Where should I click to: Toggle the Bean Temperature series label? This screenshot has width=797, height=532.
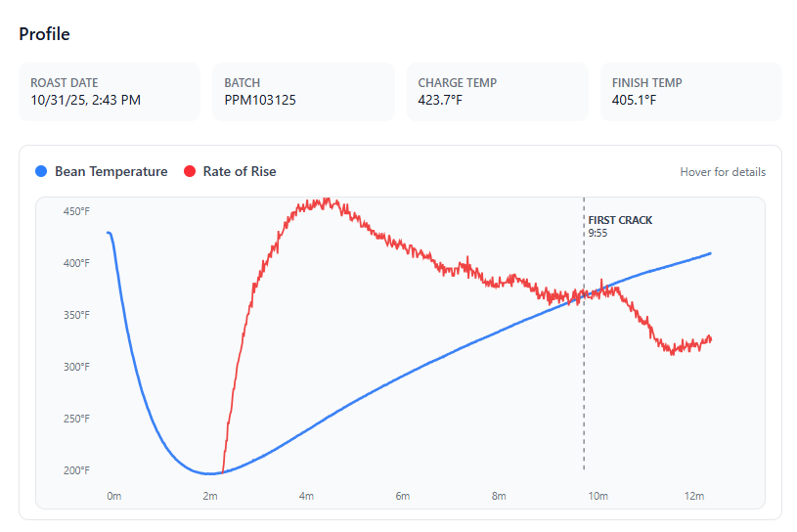click(111, 172)
